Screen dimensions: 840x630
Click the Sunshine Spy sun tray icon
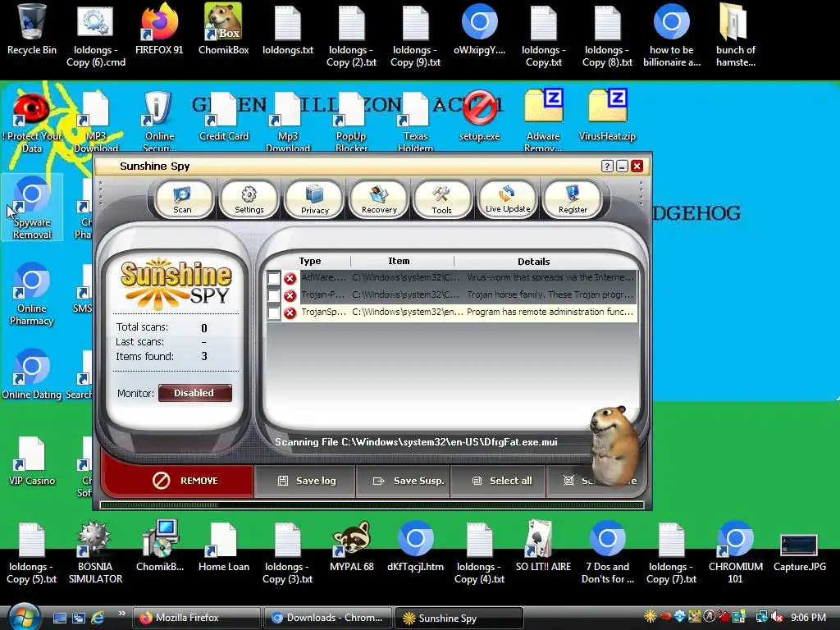[651, 617]
